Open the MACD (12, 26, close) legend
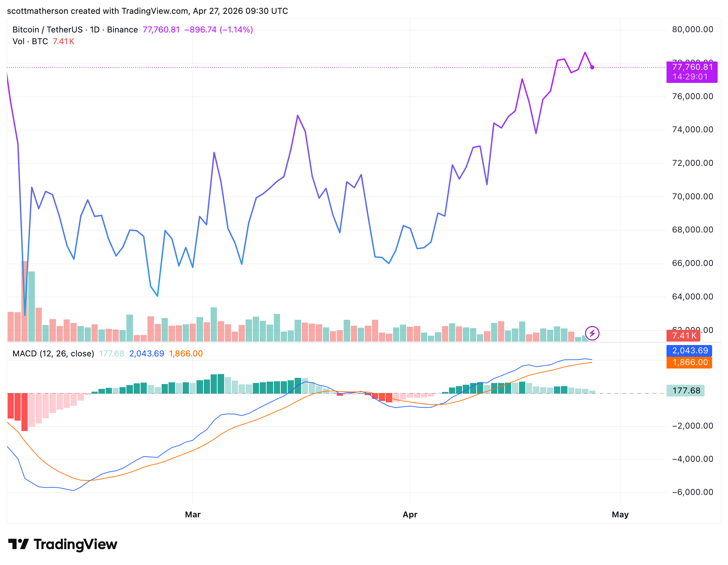This screenshot has width=728, height=565. (53, 354)
